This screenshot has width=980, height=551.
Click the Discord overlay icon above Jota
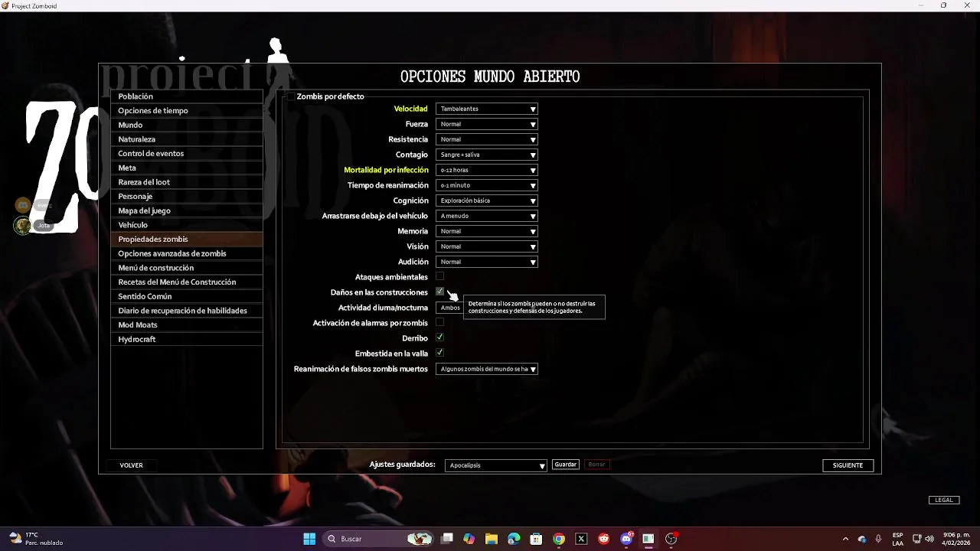(23, 204)
